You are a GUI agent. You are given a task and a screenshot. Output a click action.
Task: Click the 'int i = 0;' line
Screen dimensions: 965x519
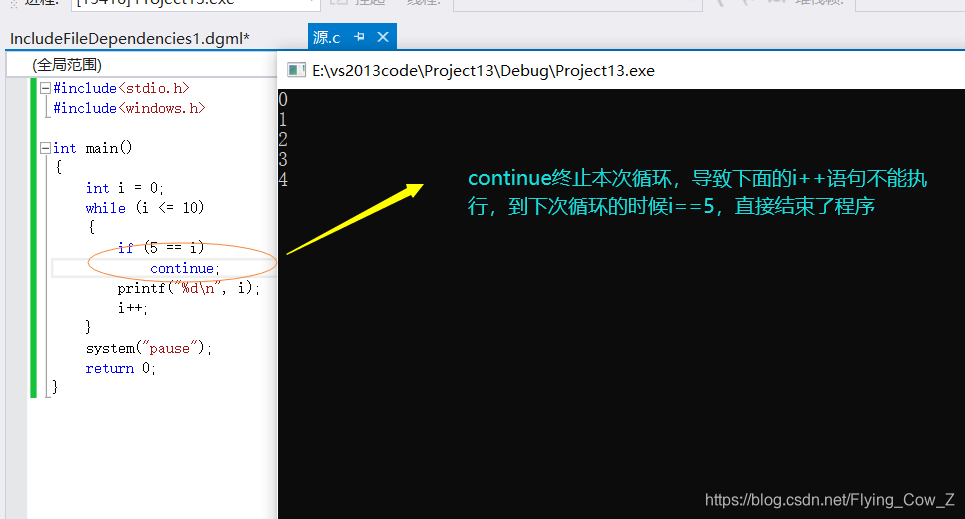pos(124,188)
